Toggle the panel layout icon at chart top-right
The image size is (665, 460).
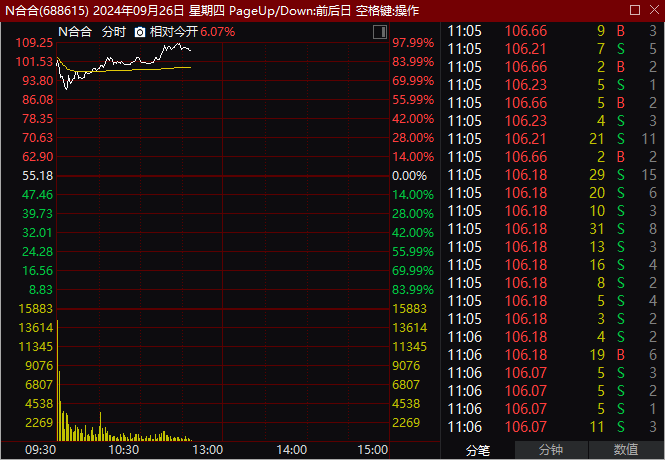[379, 32]
